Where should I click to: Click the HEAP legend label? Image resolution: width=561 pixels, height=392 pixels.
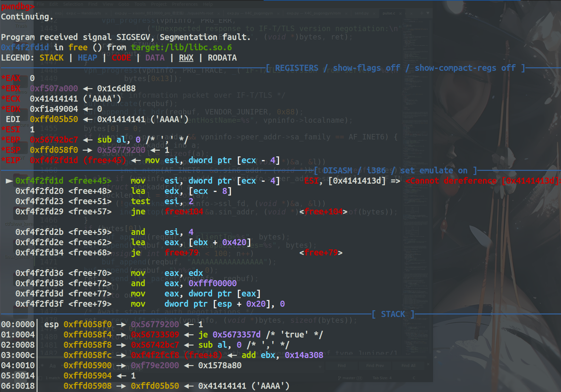click(x=87, y=58)
